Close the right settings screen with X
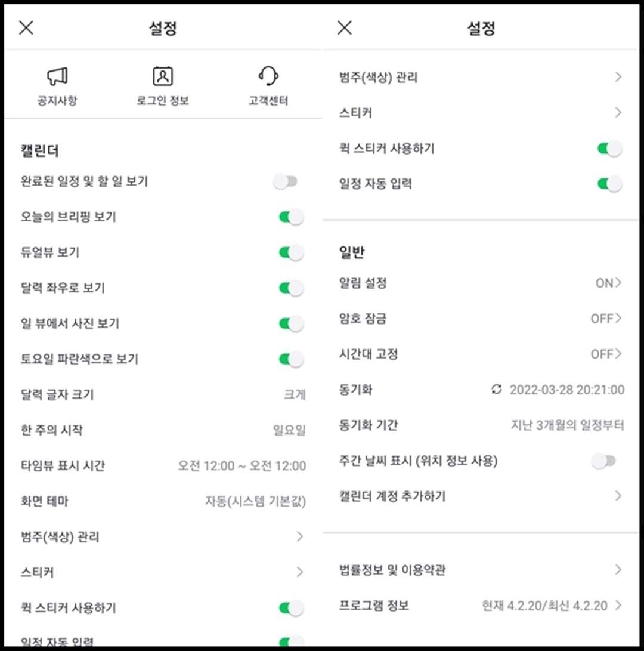The height and width of the screenshot is (651, 644). [345, 28]
